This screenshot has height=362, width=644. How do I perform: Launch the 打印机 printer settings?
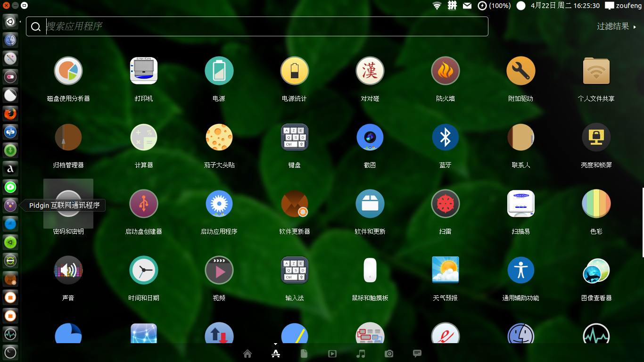[144, 71]
